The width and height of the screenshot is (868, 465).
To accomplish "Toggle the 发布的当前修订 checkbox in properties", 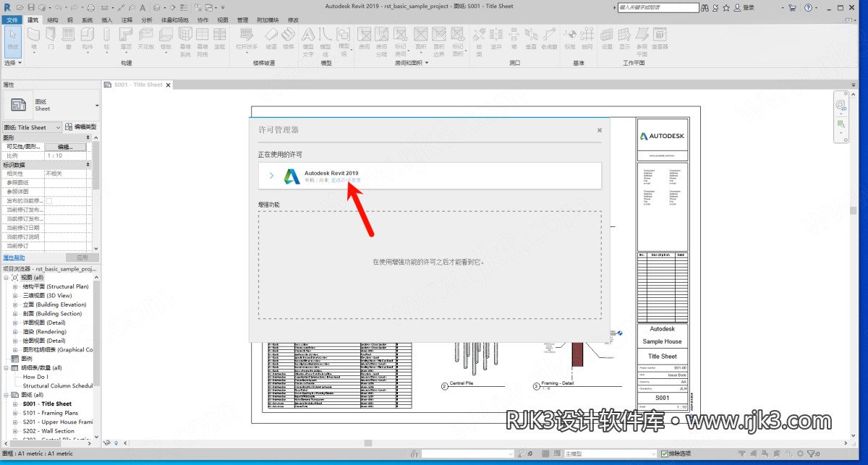I will point(49,200).
